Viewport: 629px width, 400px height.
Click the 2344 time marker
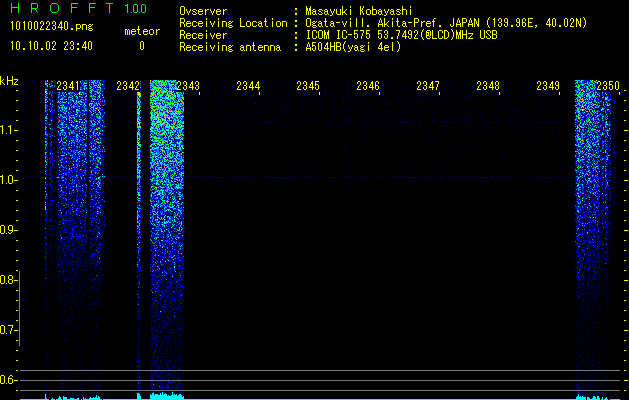point(248,85)
